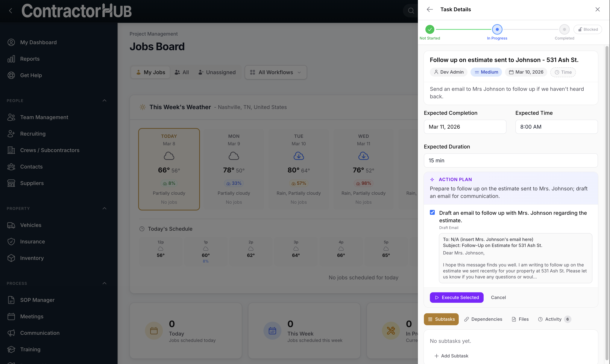This screenshot has height=364, width=610.
Task: Open the Communication section
Action: pos(40,333)
